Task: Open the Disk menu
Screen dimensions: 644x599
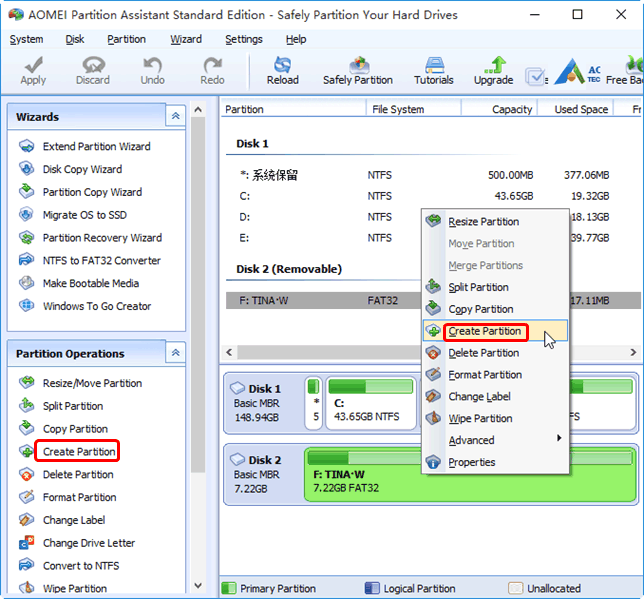Action: click(75, 39)
